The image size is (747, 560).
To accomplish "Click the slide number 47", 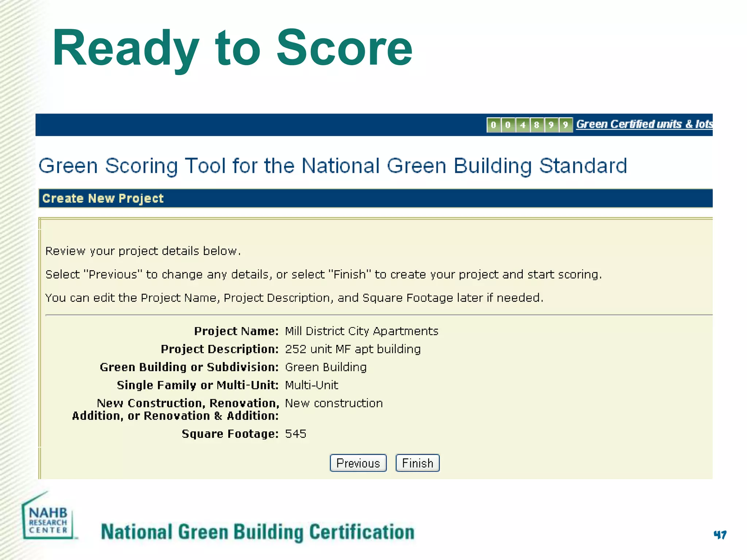I will pyautogui.click(x=720, y=535).
